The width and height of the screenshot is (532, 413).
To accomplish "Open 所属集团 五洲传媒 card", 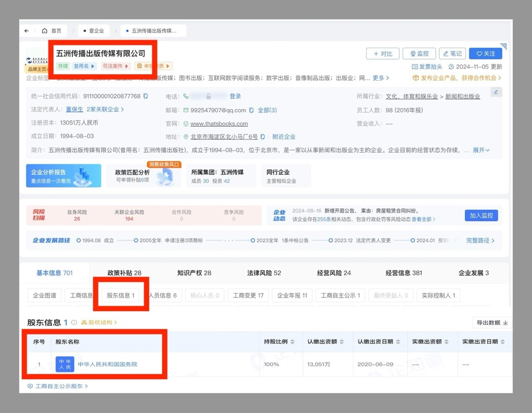I will pos(220,175).
